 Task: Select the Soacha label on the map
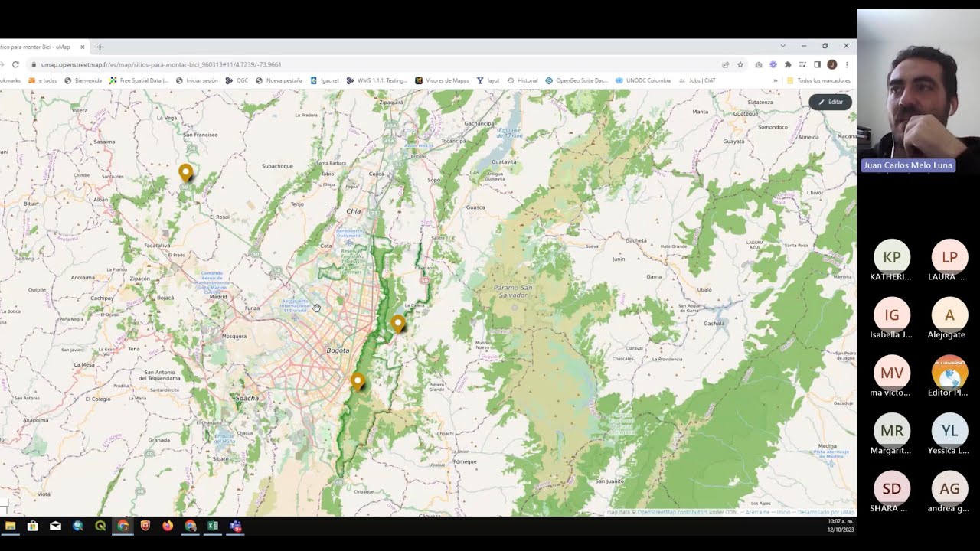pyautogui.click(x=247, y=398)
